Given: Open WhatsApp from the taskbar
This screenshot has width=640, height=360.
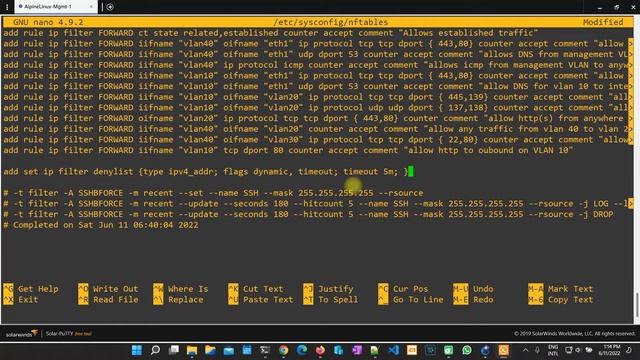Looking at the screenshot, I should [x=467, y=350].
